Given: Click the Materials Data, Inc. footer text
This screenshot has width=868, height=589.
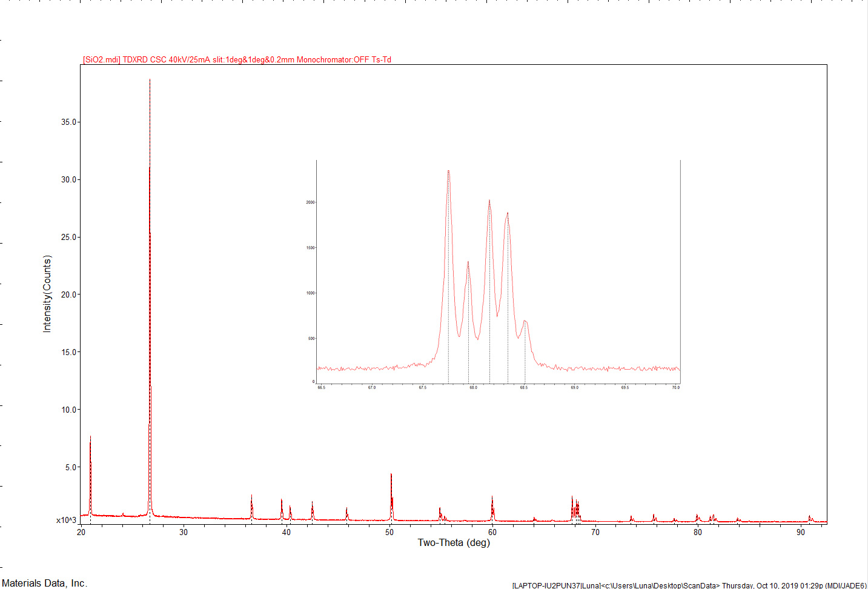Looking at the screenshot, I should point(45,583).
